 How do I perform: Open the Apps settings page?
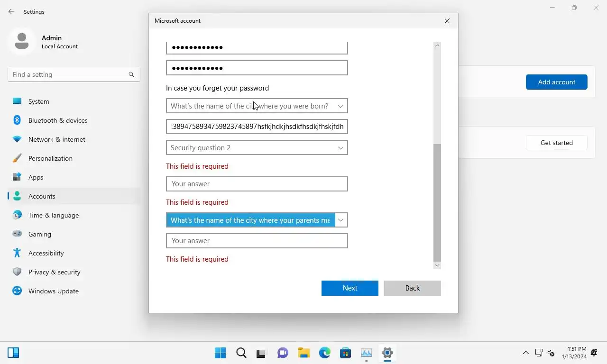click(74, 177)
